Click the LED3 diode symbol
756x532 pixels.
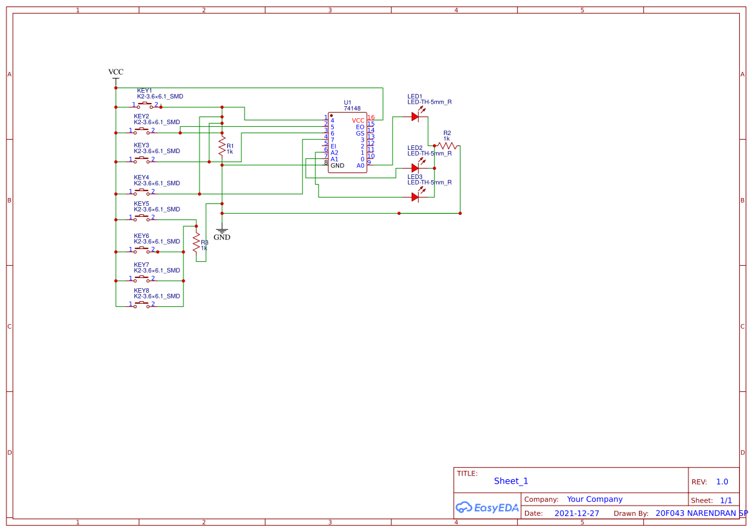[416, 196]
